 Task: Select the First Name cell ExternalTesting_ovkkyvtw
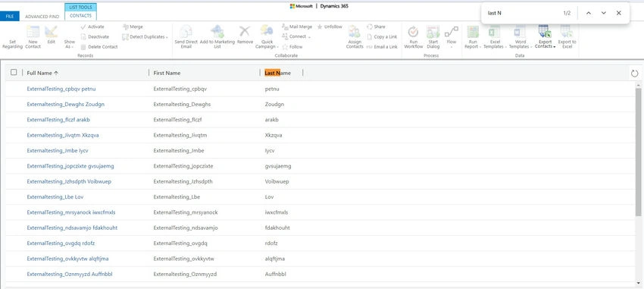(x=183, y=259)
